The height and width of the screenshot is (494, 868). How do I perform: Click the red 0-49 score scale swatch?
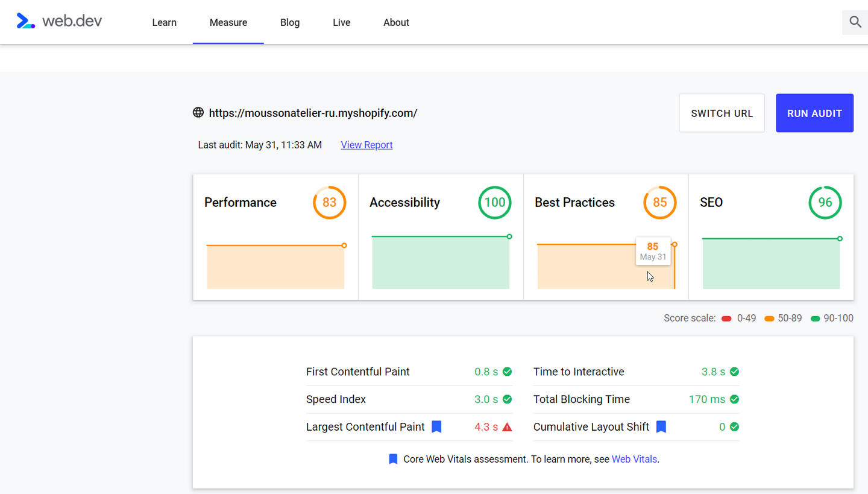point(726,318)
